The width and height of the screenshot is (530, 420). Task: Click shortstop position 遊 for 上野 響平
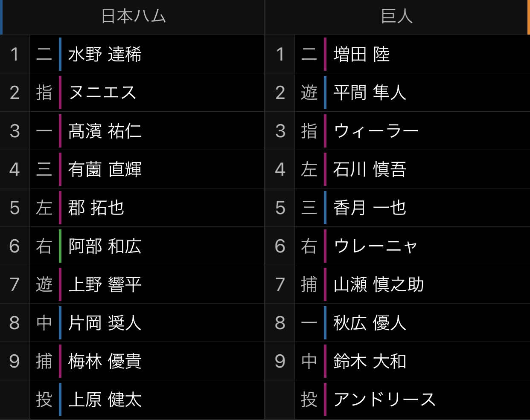44,284
